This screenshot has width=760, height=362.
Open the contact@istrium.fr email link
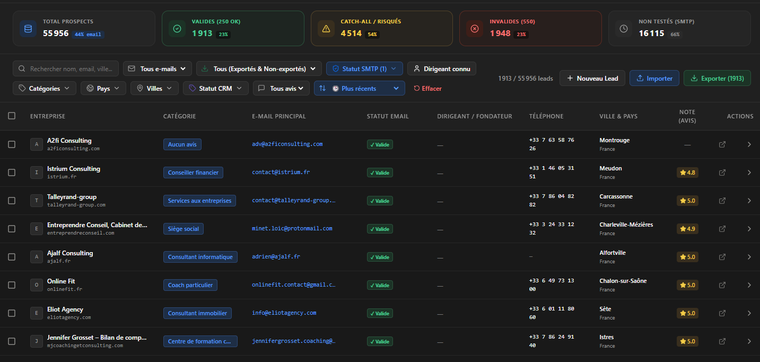point(281,173)
